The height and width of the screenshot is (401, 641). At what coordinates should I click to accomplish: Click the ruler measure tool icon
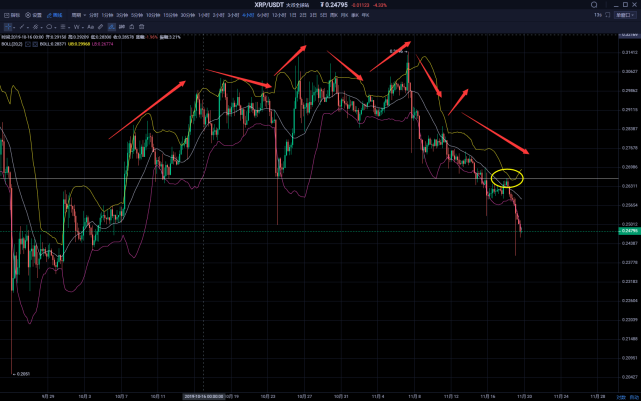(101, 27)
